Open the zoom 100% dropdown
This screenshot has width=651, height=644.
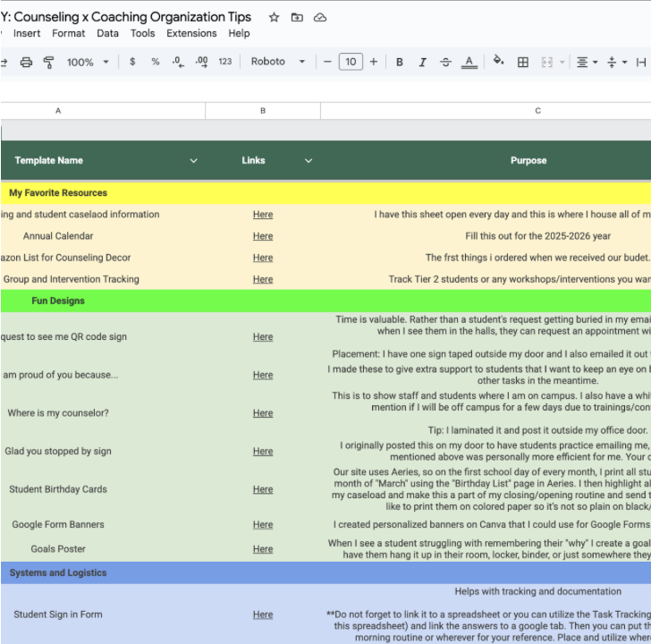pyautogui.click(x=88, y=63)
